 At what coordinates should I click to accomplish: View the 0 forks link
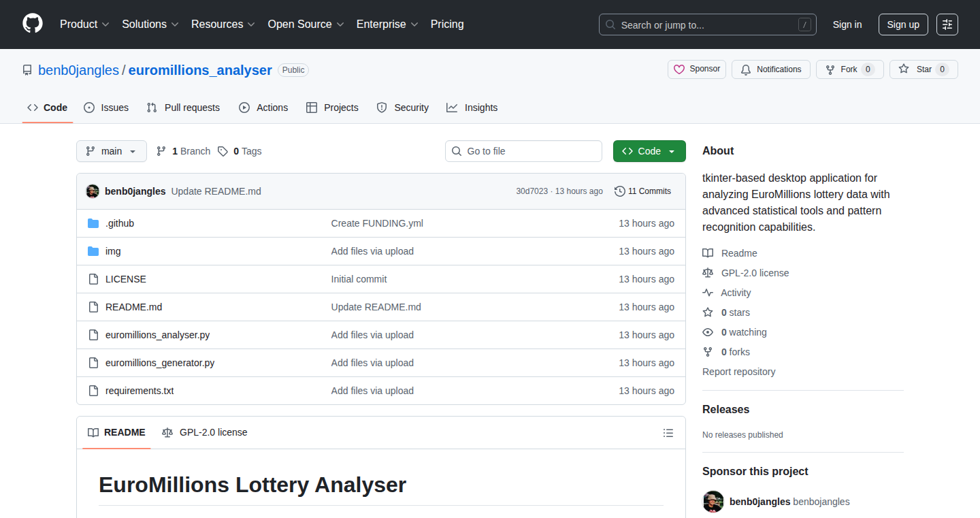click(x=726, y=352)
